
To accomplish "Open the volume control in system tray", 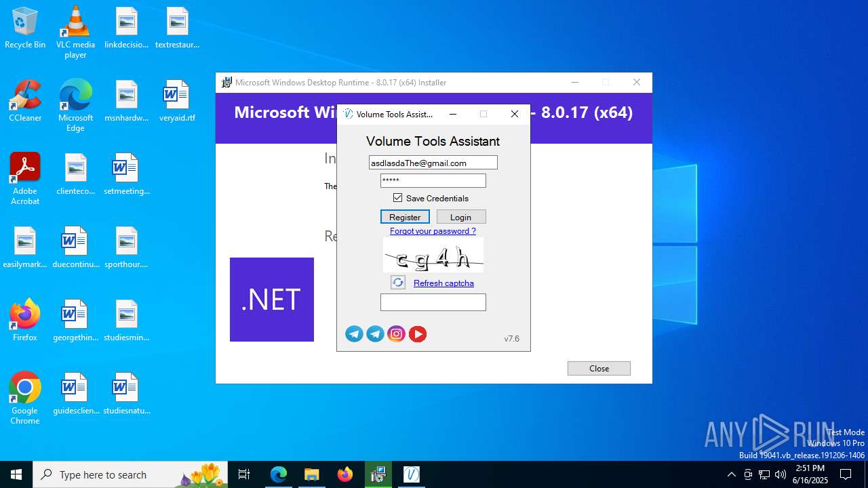I will coord(781,474).
